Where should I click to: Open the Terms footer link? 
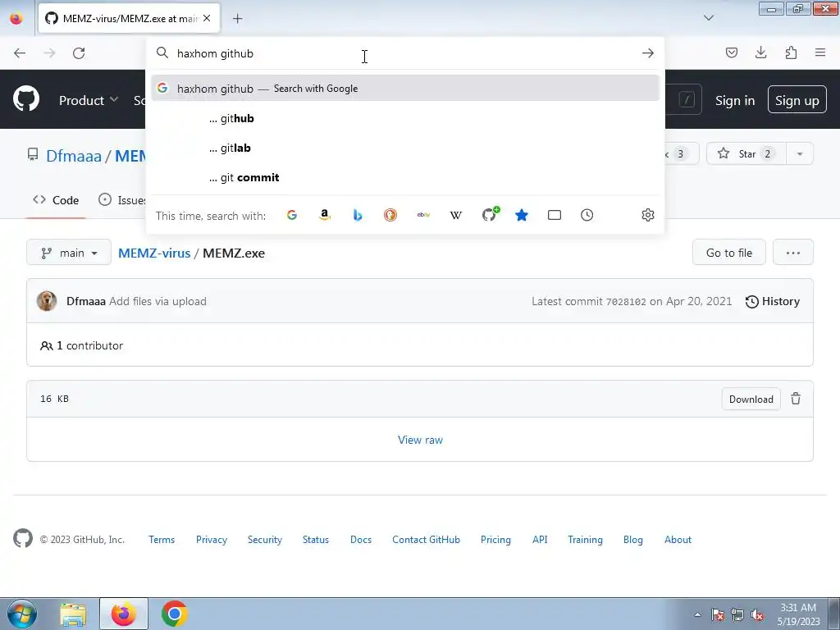pos(162,540)
